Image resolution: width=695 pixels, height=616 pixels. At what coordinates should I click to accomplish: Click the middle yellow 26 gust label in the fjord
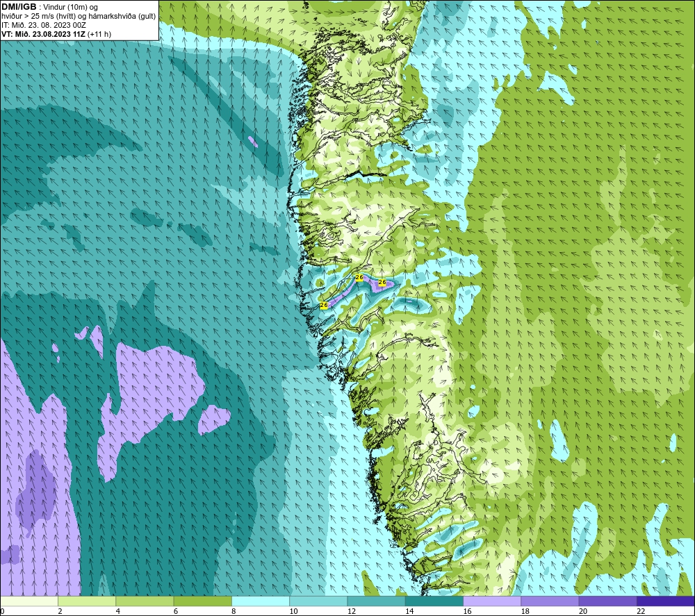(x=359, y=278)
